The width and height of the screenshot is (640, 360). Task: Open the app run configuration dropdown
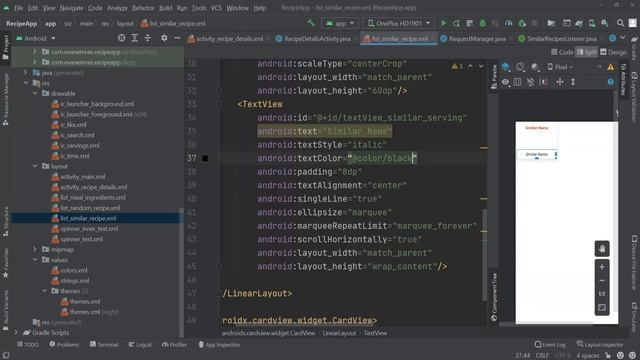tap(340, 23)
